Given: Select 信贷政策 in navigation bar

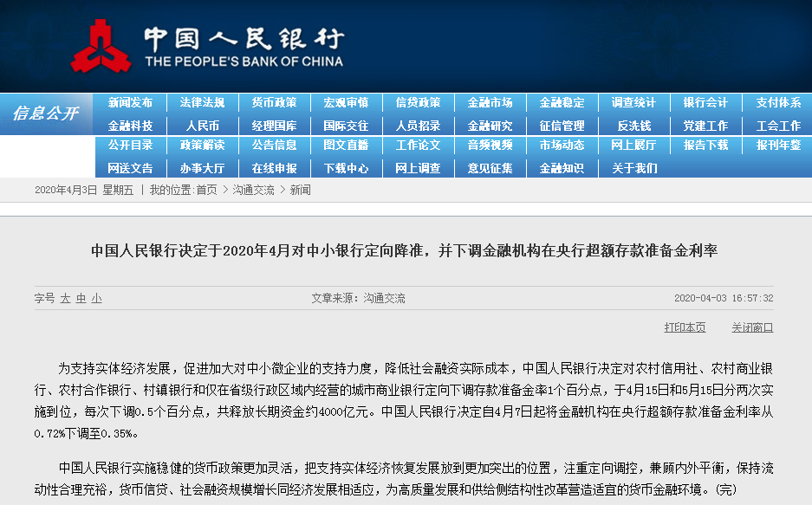Looking at the screenshot, I should pyautogui.click(x=418, y=102).
